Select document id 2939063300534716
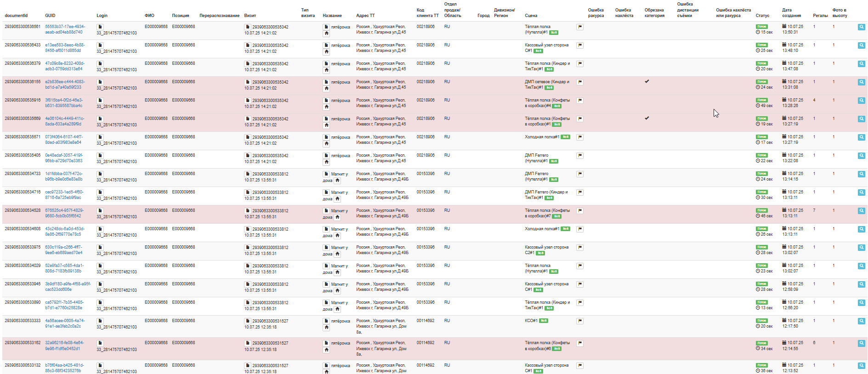Image resolution: width=868 pixels, height=374 pixels. [23, 192]
